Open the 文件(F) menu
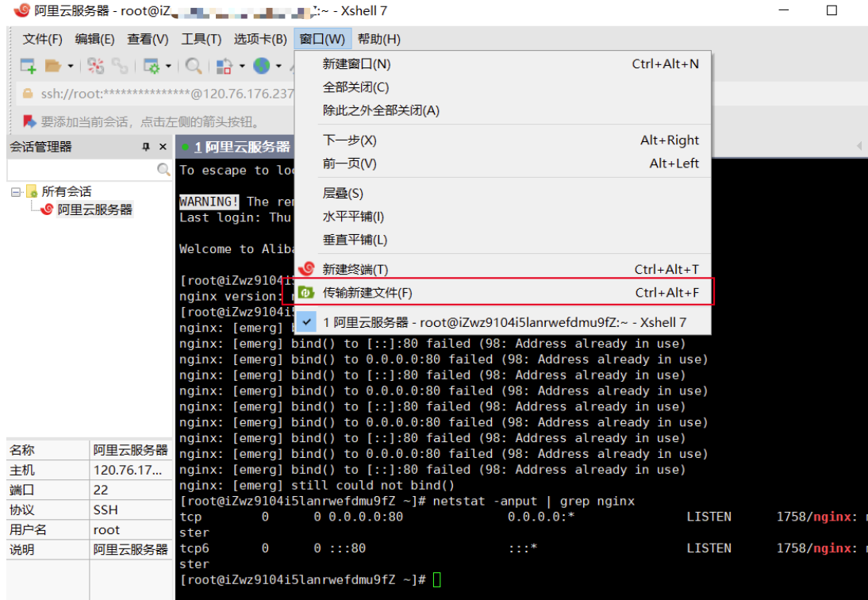Viewport: 868px width, 600px height. click(42, 40)
